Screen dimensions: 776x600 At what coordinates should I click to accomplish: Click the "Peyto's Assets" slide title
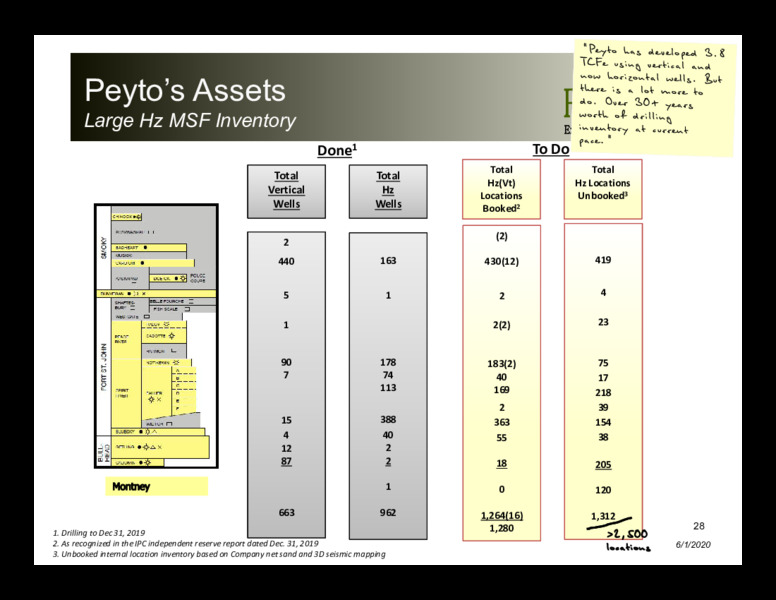tap(185, 90)
